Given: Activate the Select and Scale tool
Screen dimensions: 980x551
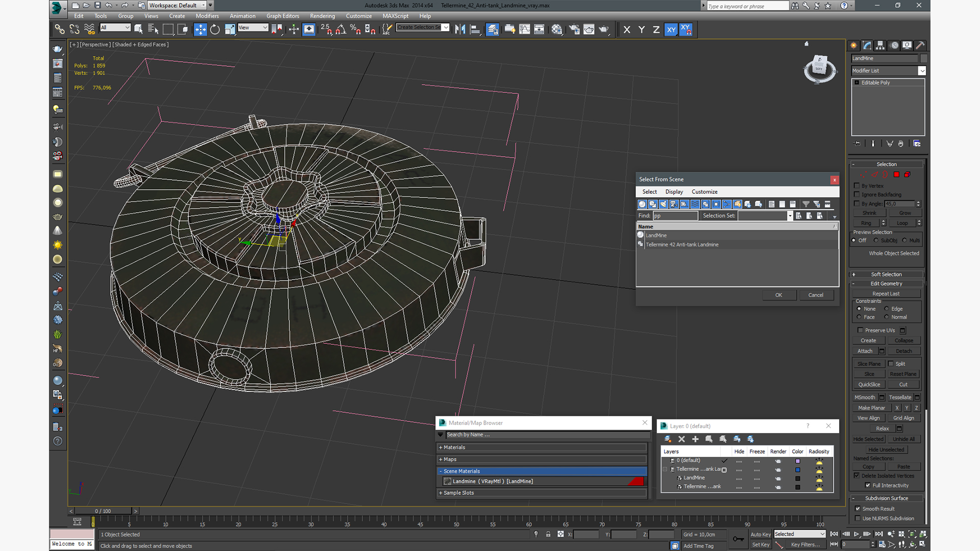Looking at the screenshot, I should [230, 30].
